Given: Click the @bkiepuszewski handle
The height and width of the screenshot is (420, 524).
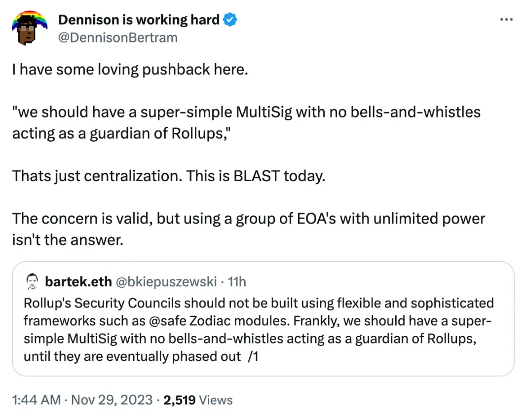Looking at the screenshot, I should pyautogui.click(x=166, y=282).
